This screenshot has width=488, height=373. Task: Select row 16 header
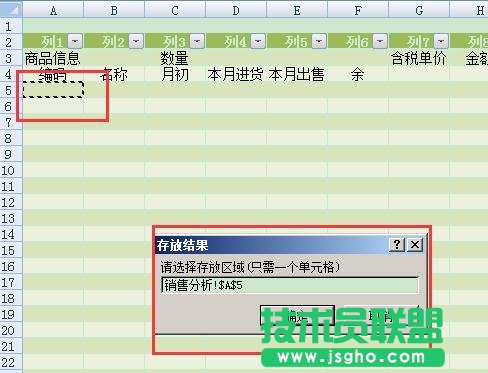coord(11,266)
